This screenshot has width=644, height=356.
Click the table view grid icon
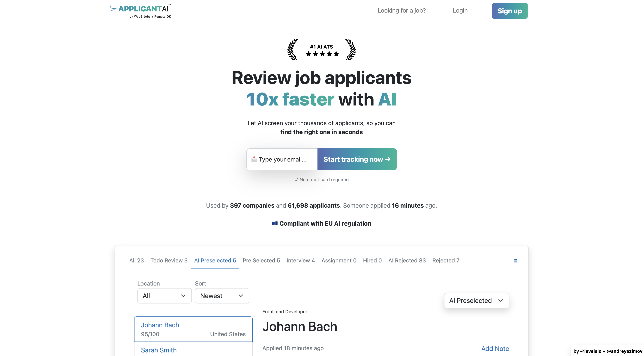[516, 261]
